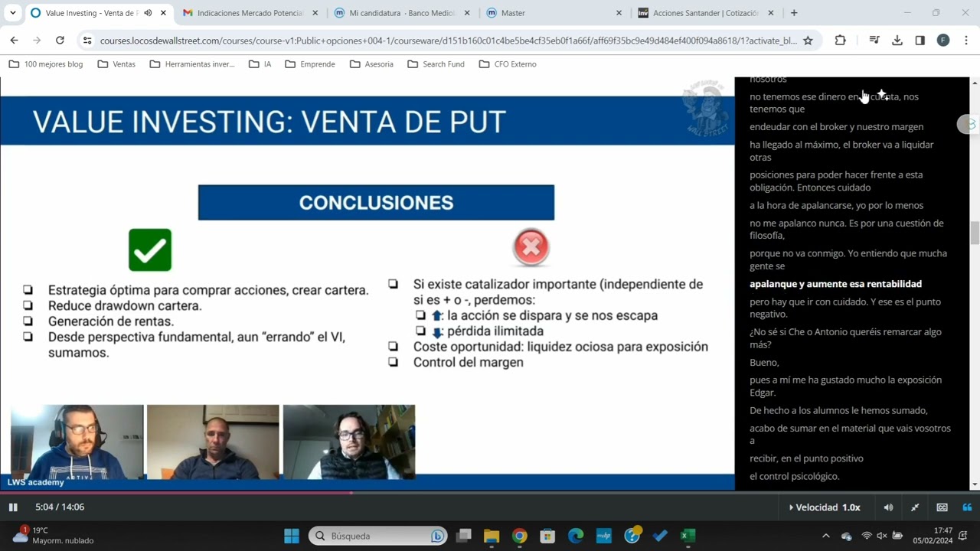The width and height of the screenshot is (980, 551).
Task: Go back to the previous page
Action: point(14,41)
